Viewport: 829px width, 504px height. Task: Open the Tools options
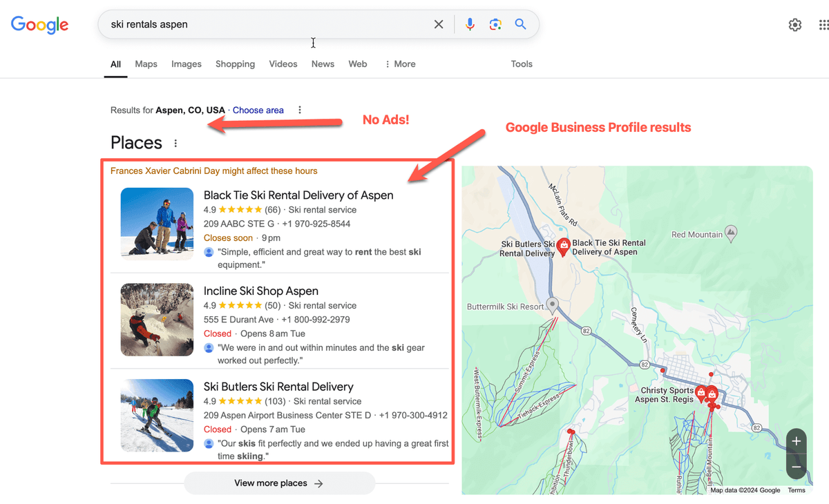(522, 64)
